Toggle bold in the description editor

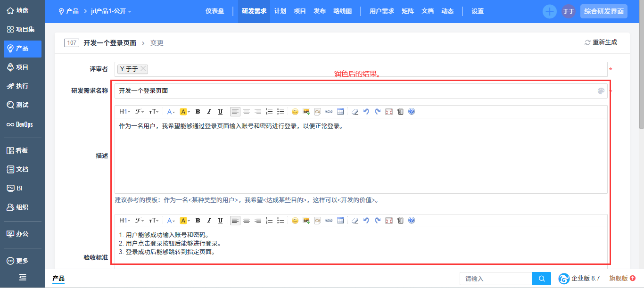pos(198,112)
